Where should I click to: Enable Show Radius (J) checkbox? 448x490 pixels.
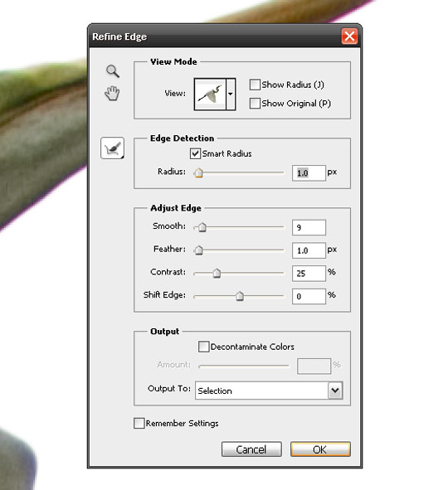pos(255,85)
